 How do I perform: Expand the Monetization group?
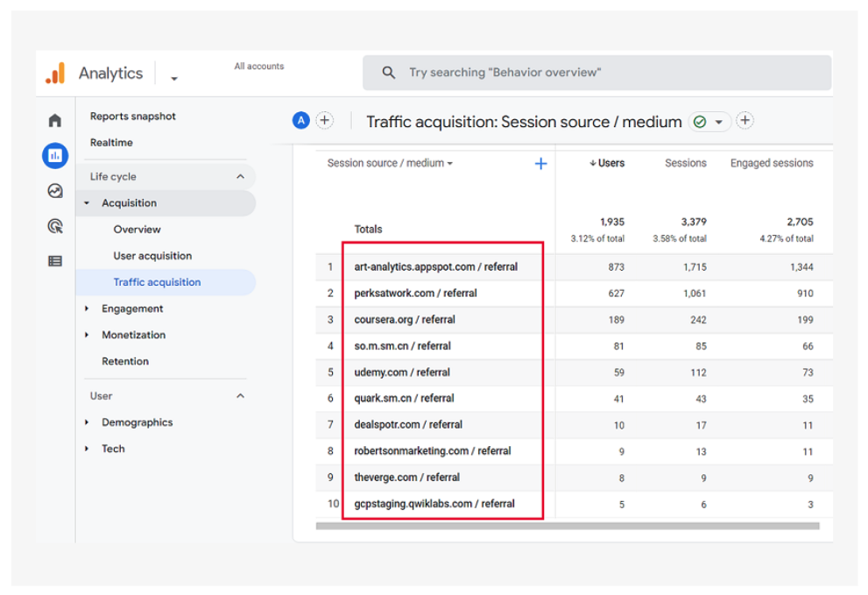(87, 335)
